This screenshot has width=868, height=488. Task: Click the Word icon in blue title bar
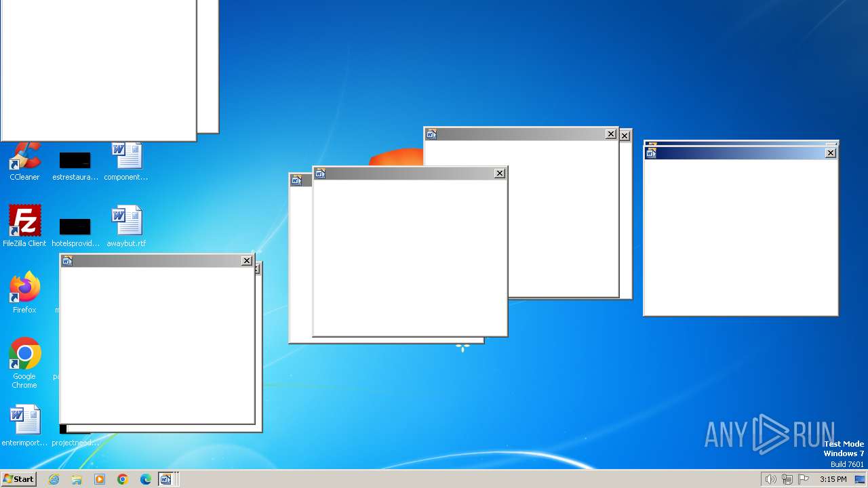(x=651, y=153)
